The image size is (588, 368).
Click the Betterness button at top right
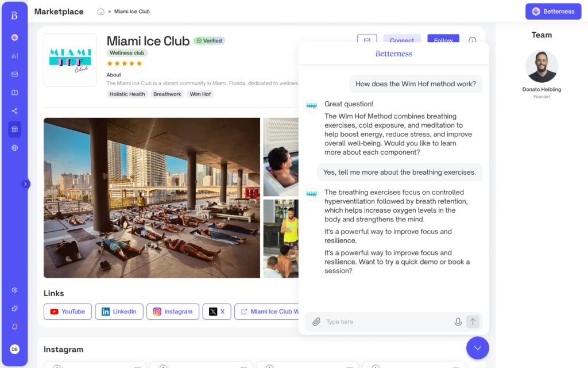(553, 11)
